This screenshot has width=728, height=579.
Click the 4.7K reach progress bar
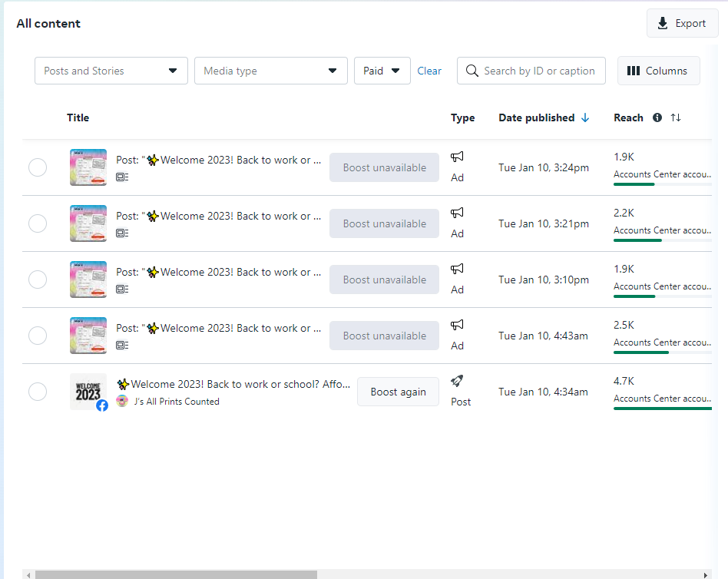663,409
